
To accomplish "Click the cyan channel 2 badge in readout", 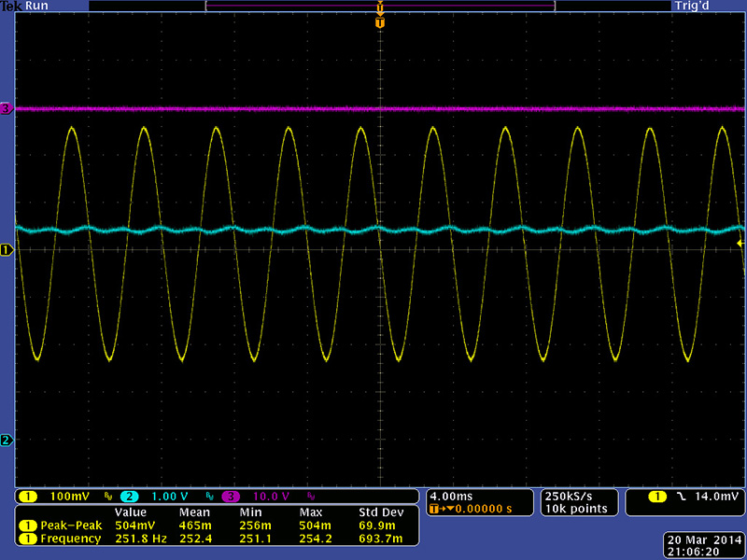I will pyautogui.click(x=130, y=496).
